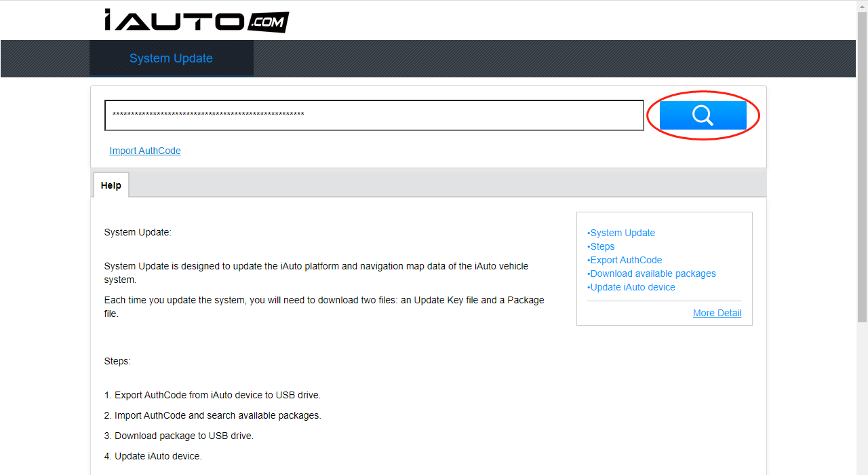Click paragraph beginning "System Update is designed"
Image resolution: width=868 pixels, height=475 pixels.
click(316, 273)
